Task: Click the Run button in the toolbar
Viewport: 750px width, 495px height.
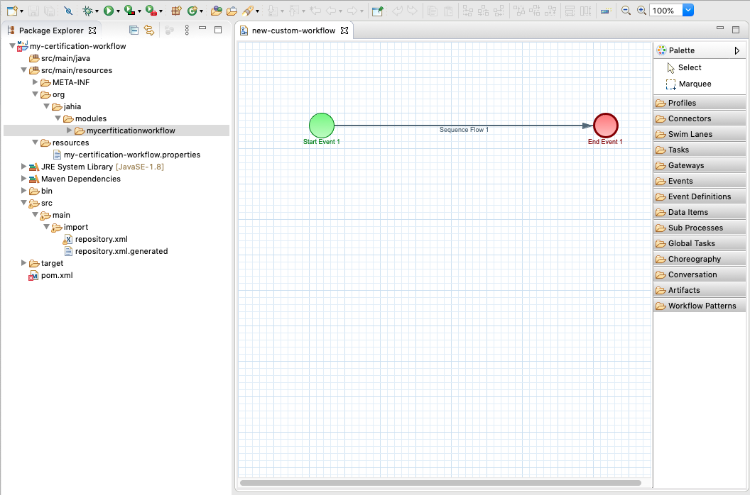Action: point(108,10)
